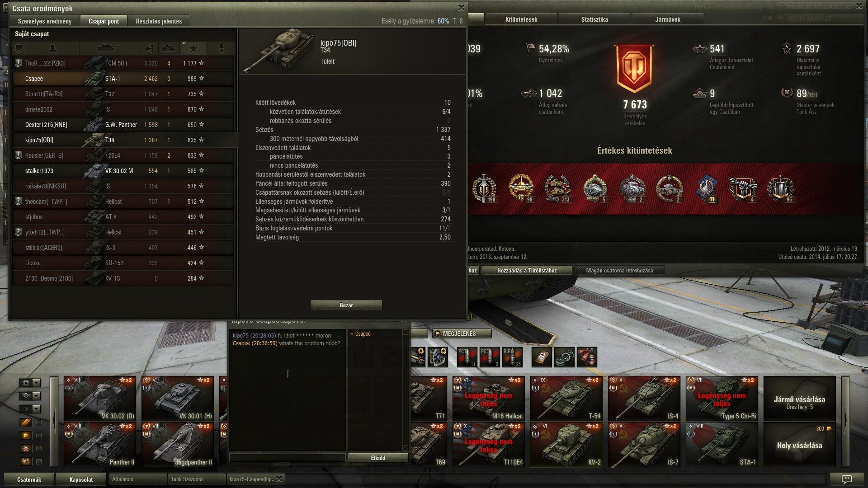Open the notification speech-bubble button bottom right
The height and width of the screenshot is (488, 868).
coord(846,479)
